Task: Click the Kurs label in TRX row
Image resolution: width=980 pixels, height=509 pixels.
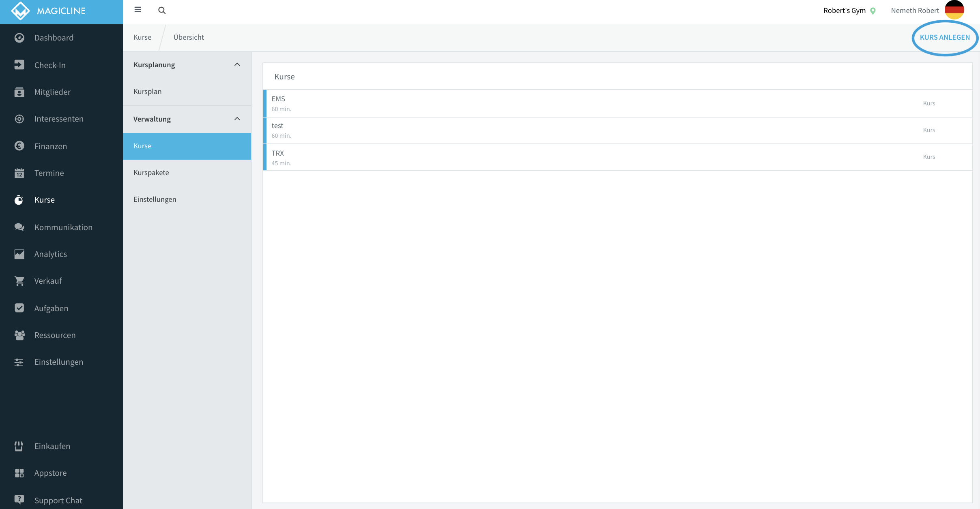Action: 929,157
